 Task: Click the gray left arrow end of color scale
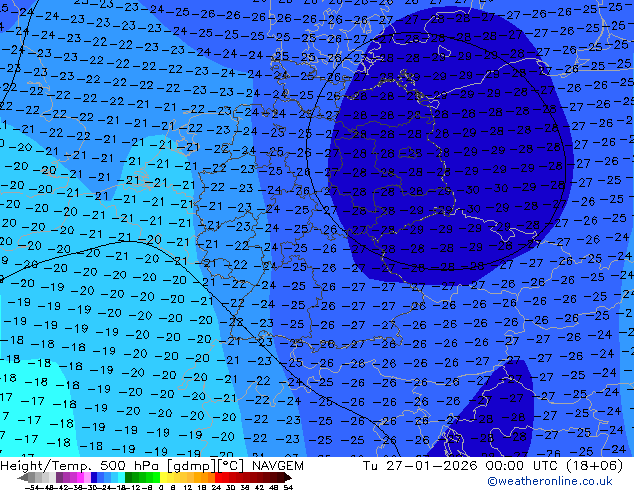(x=23, y=477)
